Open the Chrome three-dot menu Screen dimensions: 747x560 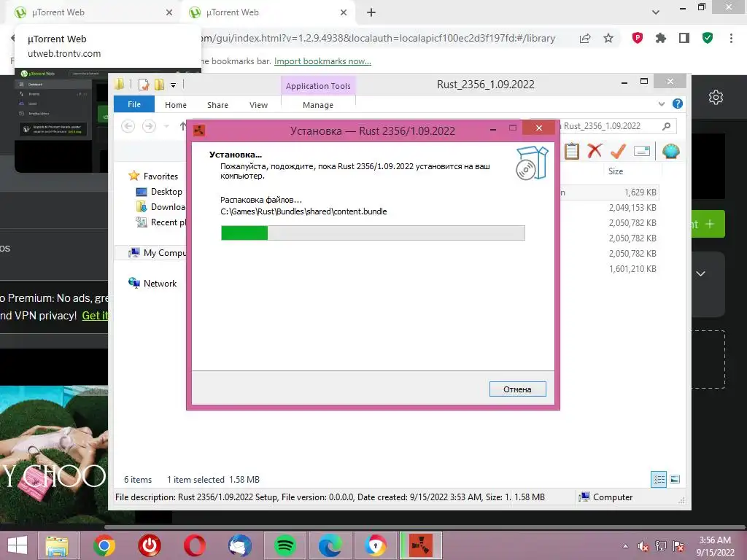click(731, 38)
